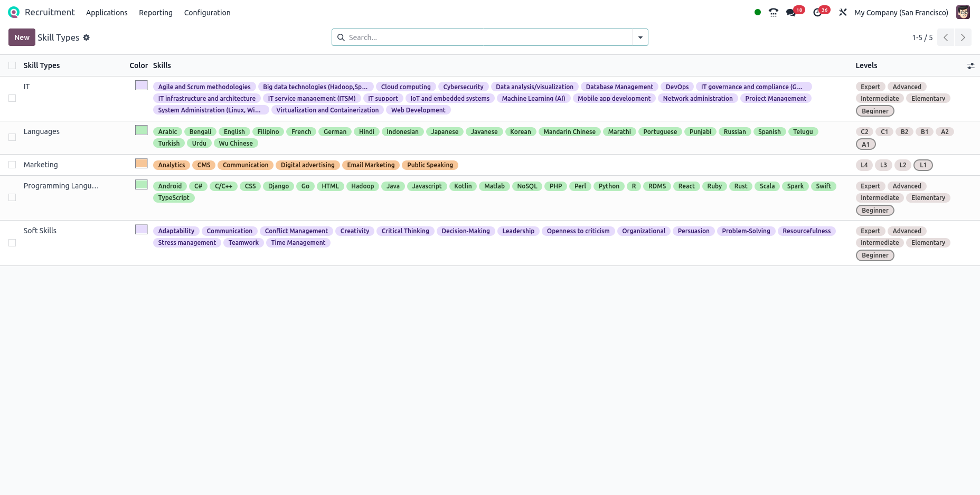The width and height of the screenshot is (980, 495).
Task: Click the Openness to criticism skill tag
Action: pos(578,231)
